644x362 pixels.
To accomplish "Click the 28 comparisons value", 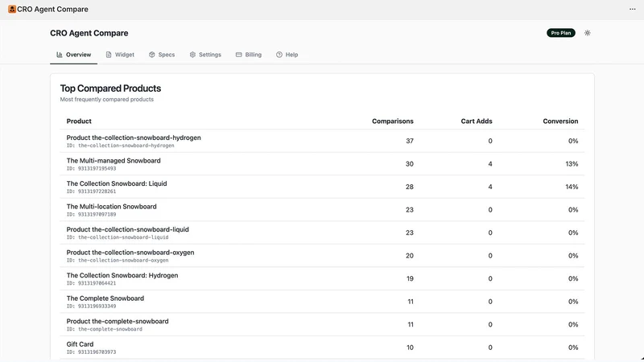I will 410,187.
